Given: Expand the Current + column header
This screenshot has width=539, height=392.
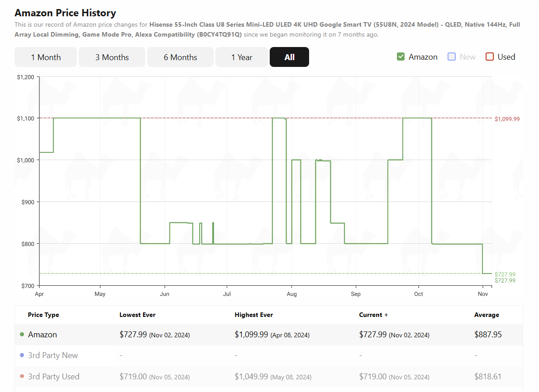Looking at the screenshot, I should coord(373,315).
